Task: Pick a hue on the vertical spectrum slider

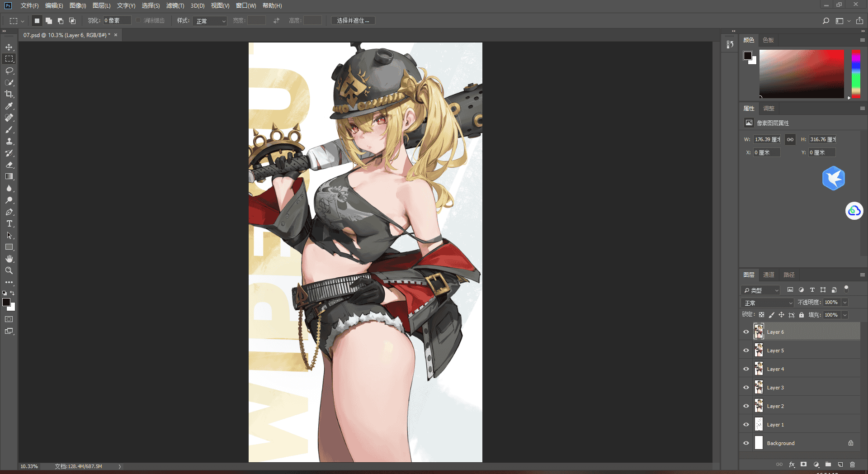Action: pyautogui.click(x=856, y=74)
